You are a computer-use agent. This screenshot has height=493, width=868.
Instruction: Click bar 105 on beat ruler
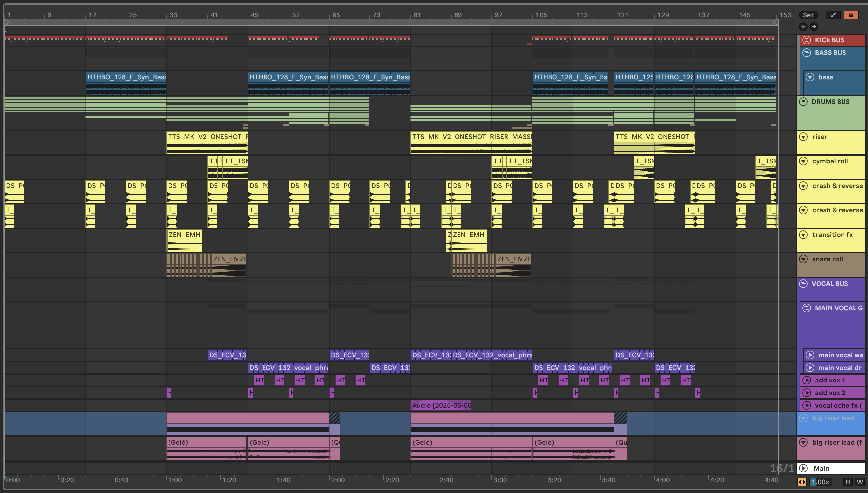[541, 15]
